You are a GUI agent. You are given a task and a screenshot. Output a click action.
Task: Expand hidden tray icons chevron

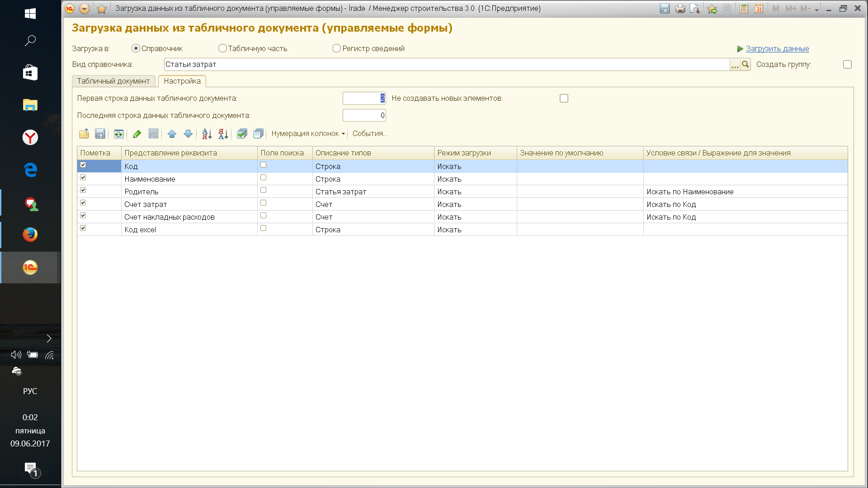[x=49, y=338]
